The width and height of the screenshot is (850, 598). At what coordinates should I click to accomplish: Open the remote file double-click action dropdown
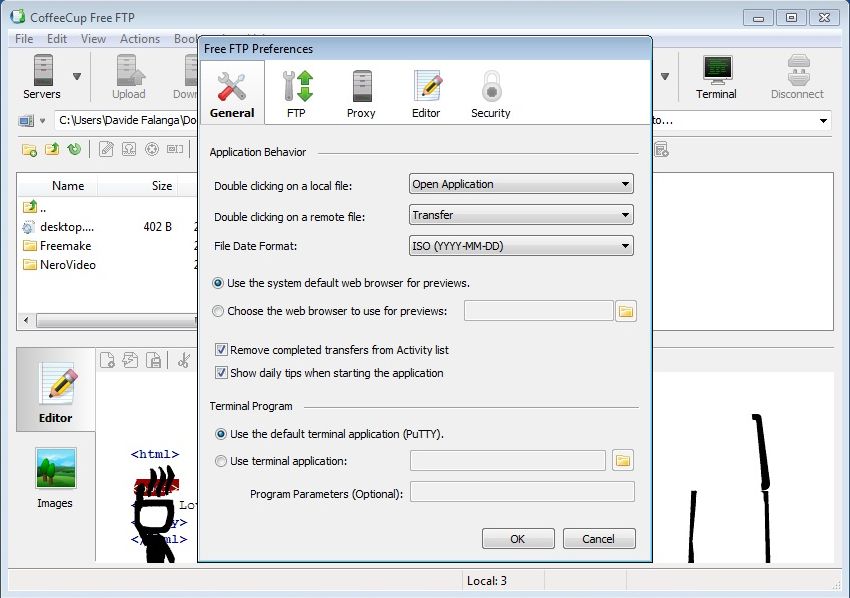(521, 215)
